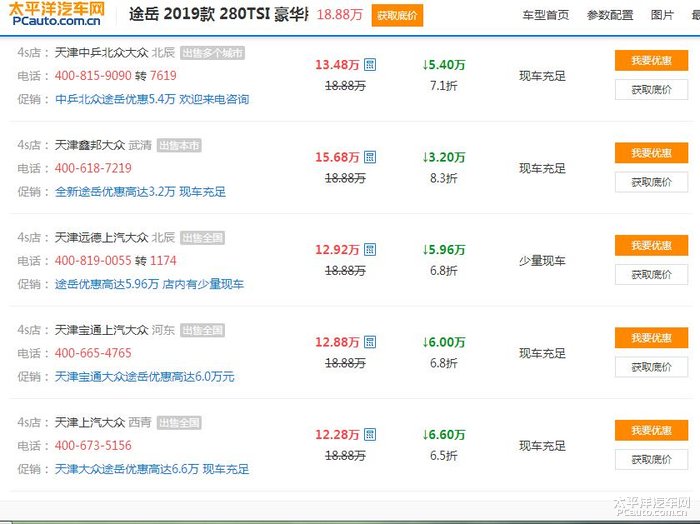The height and width of the screenshot is (524, 700).
Task: Open dealer link 天津宝通上汽大众
Action: pyautogui.click(x=101, y=330)
